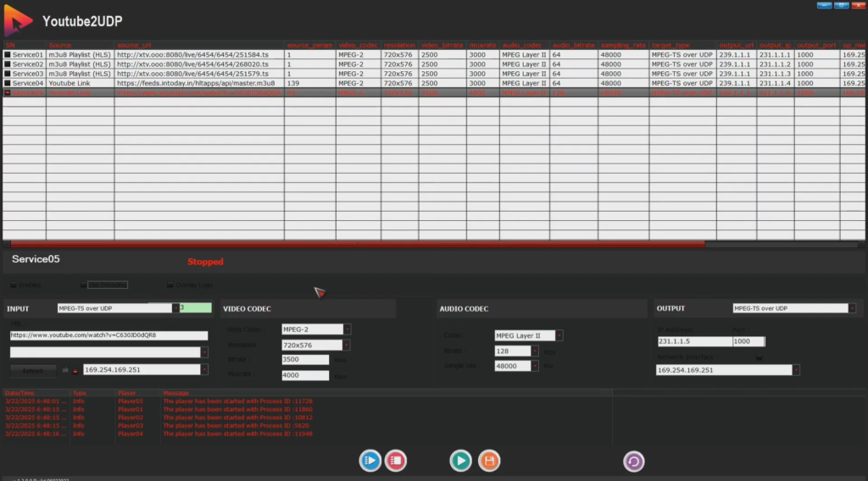Image resolution: width=868 pixels, height=481 pixels.
Task: Click the red stop-all services icon
Action: pos(396,461)
